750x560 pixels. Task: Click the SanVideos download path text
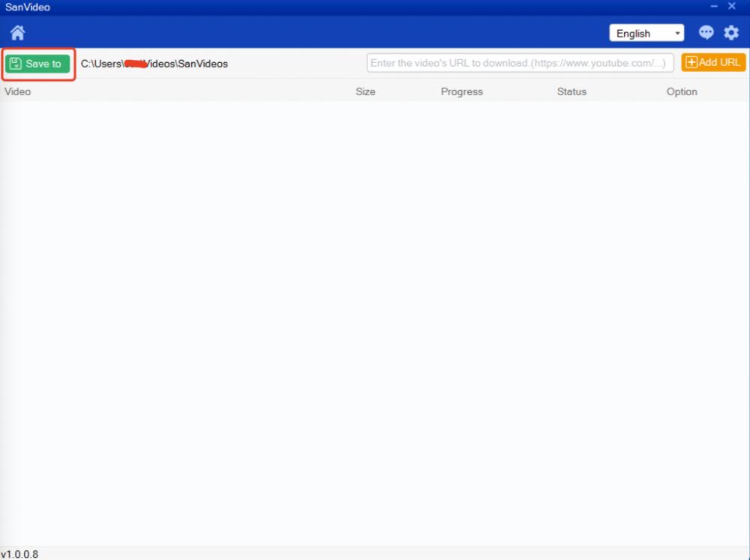pos(154,64)
